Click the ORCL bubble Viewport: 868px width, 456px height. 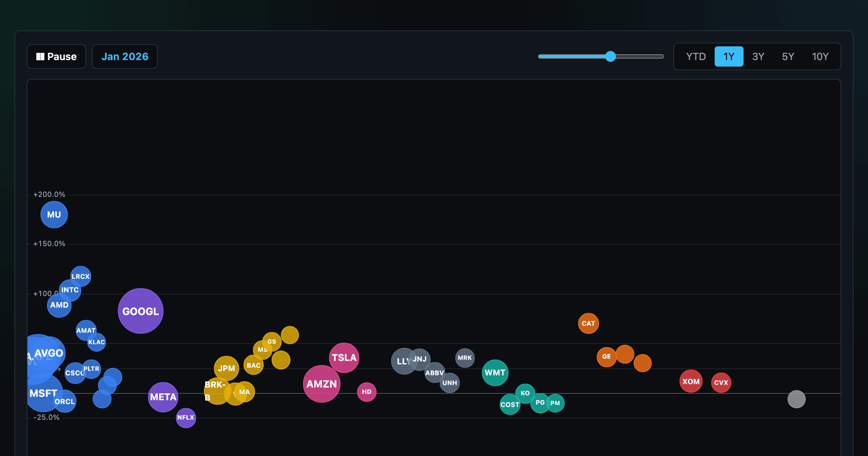click(x=65, y=401)
